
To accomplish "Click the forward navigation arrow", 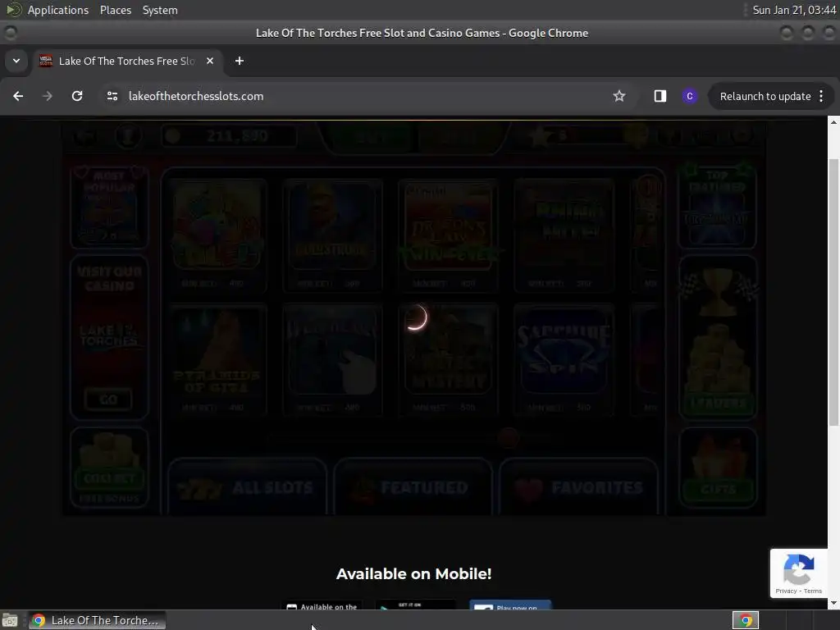I will click(x=48, y=96).
